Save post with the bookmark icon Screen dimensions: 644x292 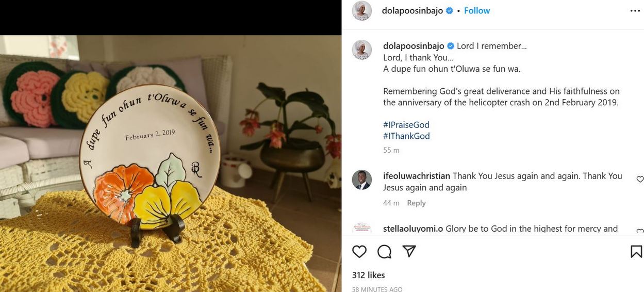636,251
